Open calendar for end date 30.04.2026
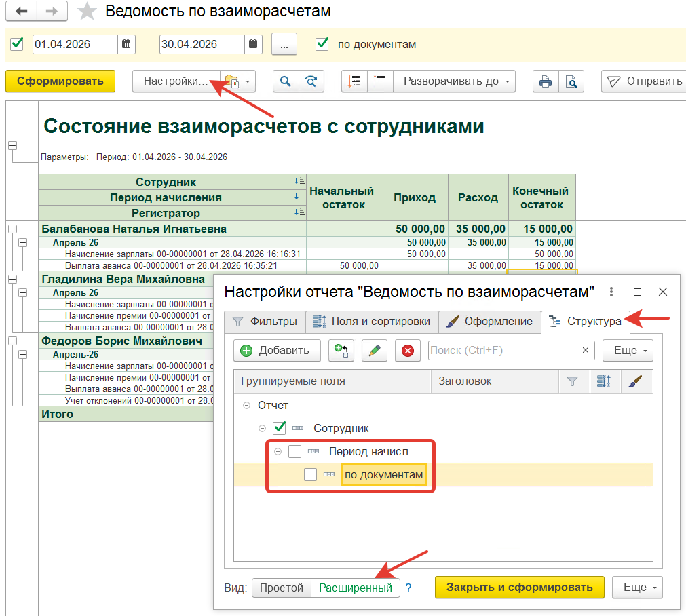 point(253,44)
